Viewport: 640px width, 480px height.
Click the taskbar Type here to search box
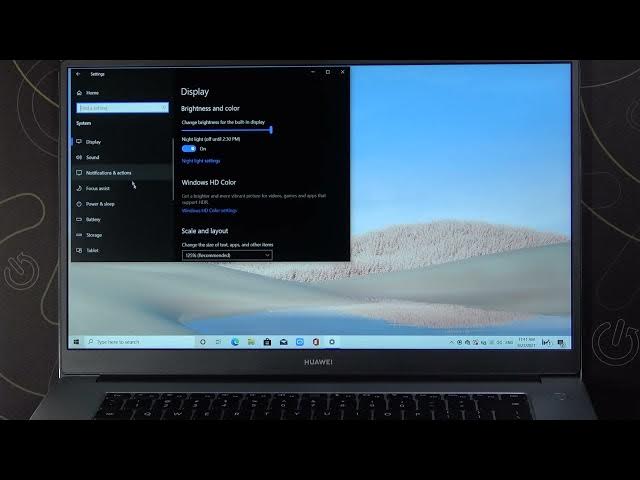(140, 342)
